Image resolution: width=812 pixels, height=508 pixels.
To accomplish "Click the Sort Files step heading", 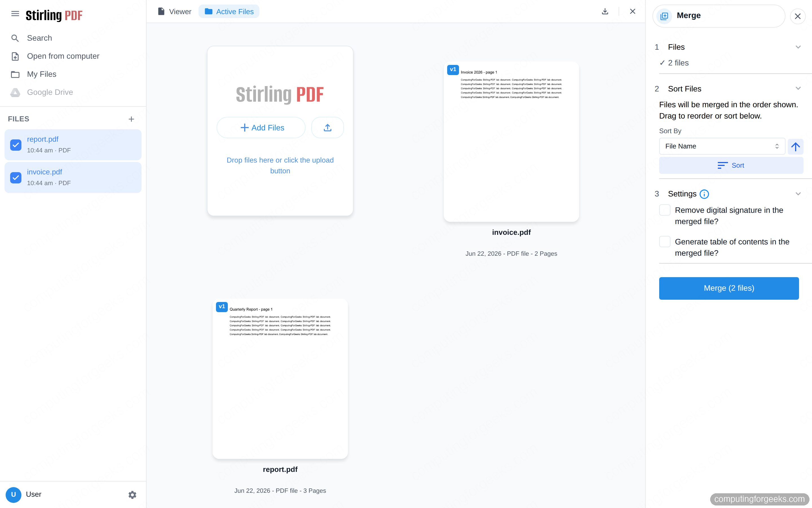I will [x=685, y=89].
